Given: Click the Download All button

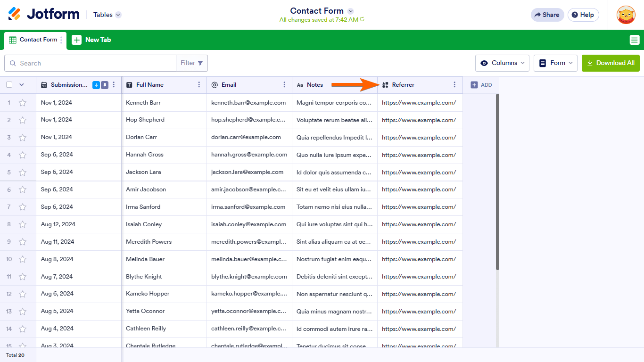Looking at the screenshot, I should [x=611, y=63].
